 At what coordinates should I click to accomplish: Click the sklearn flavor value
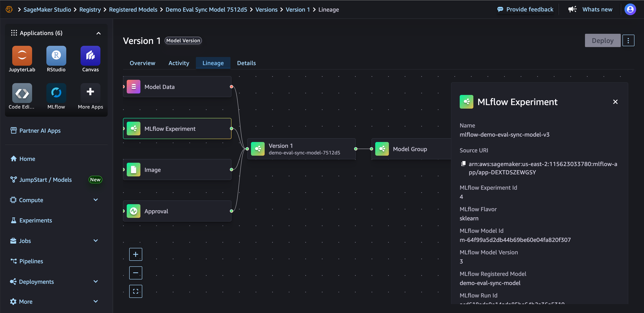469,218
